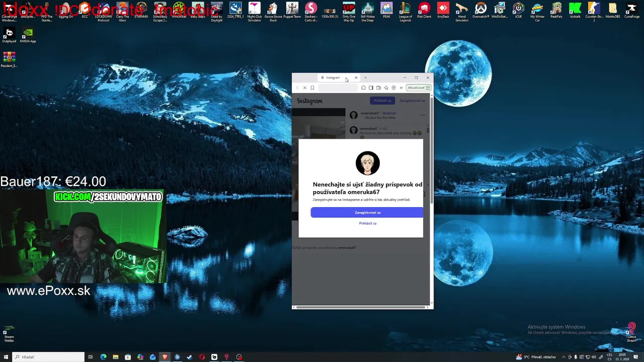Open the Riot Client desktop shortcut
Screen dimensions: 644x362
[424, 11]
